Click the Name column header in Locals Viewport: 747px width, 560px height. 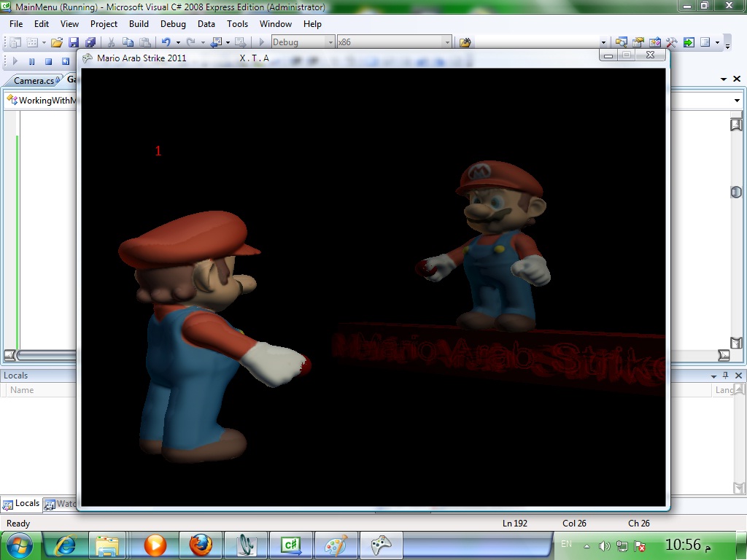tap(22, 390)
